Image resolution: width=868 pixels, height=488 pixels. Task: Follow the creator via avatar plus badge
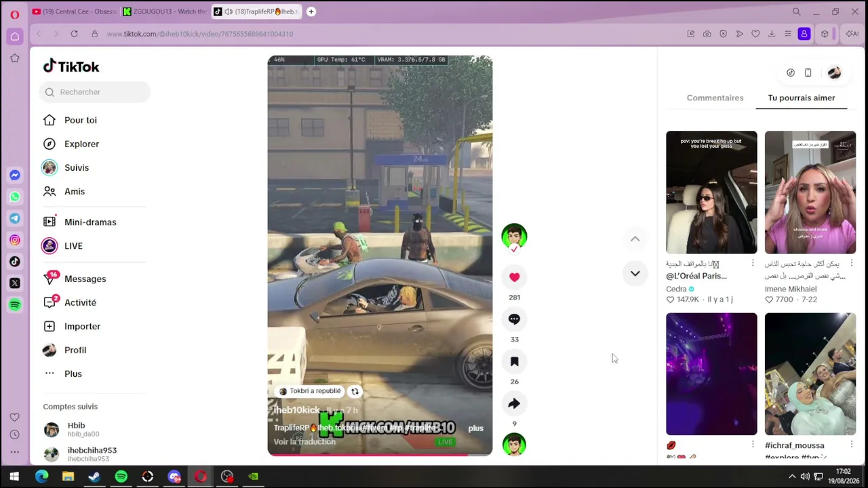514,249
